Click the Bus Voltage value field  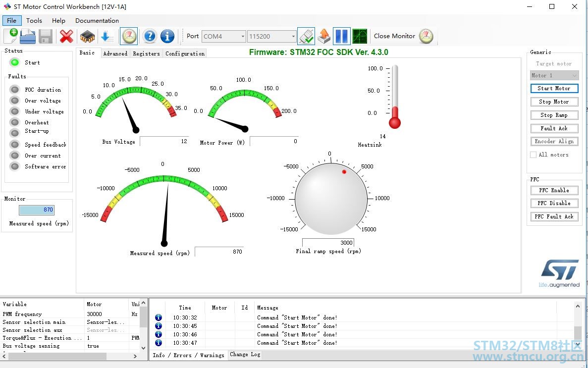point(164,141)
